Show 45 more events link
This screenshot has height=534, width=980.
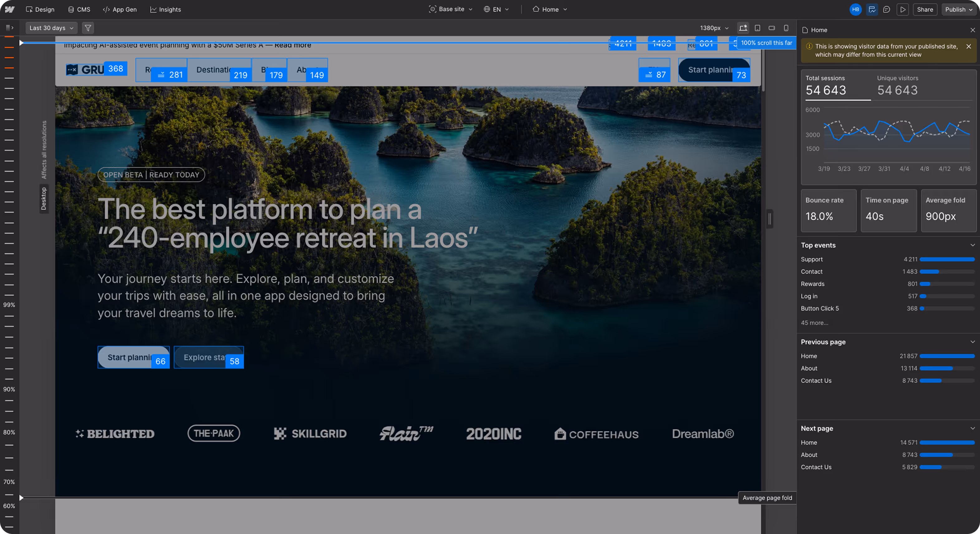click(814, 323)
